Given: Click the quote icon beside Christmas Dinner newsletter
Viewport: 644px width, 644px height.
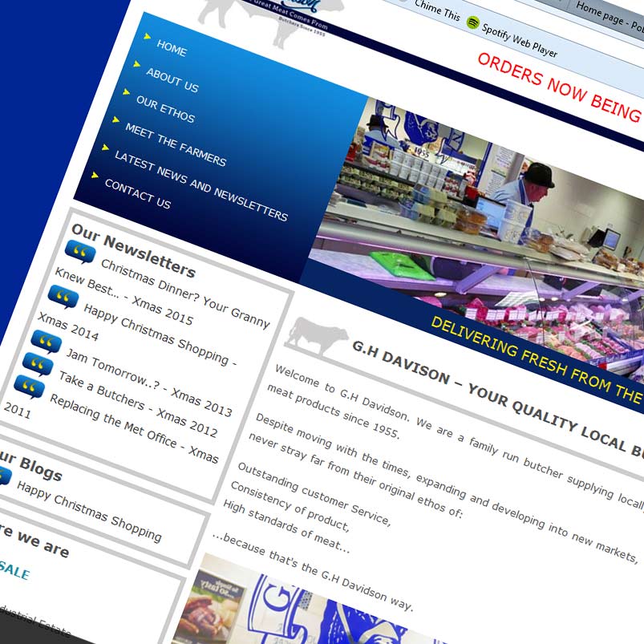Looking at the screenshot, I should 80,251.
